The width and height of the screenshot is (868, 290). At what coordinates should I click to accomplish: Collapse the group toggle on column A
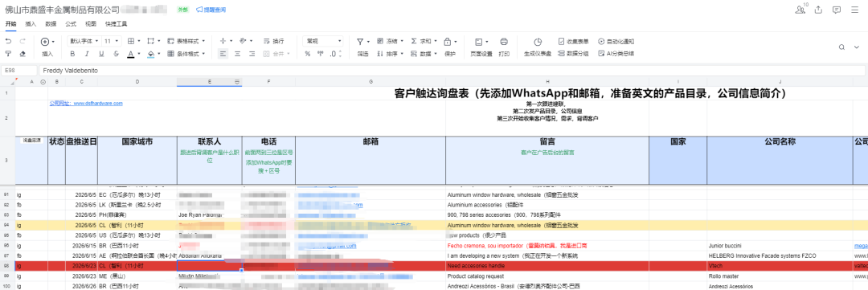pyautogui.click(x=43, y=82)
